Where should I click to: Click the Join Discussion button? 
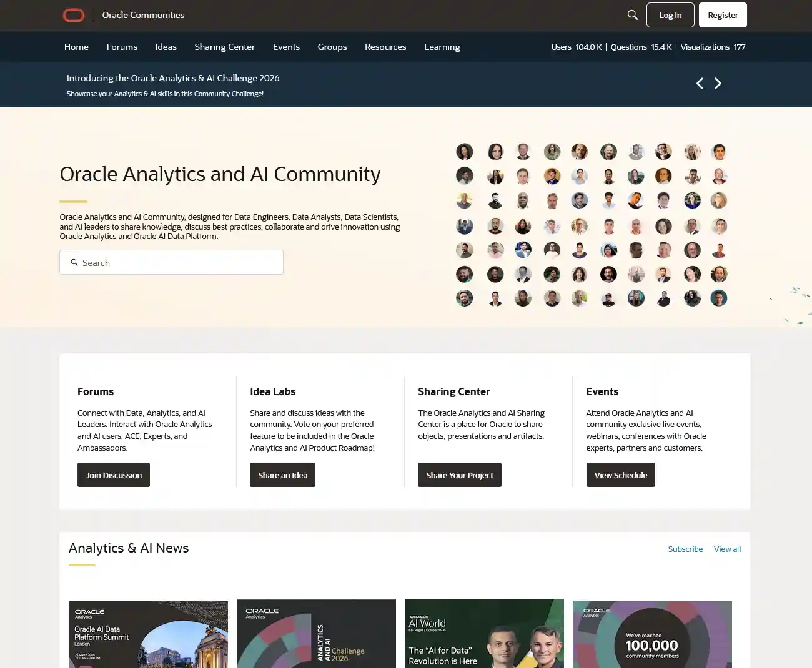tap(114, 475)
